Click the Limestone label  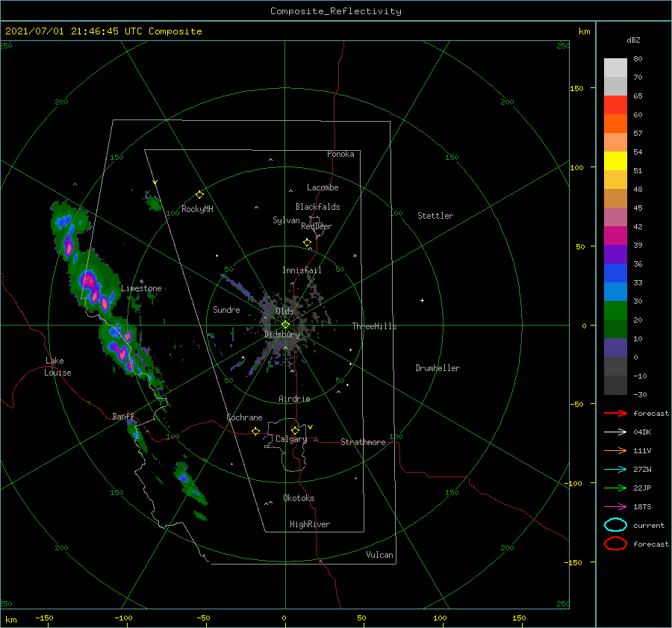141,288
